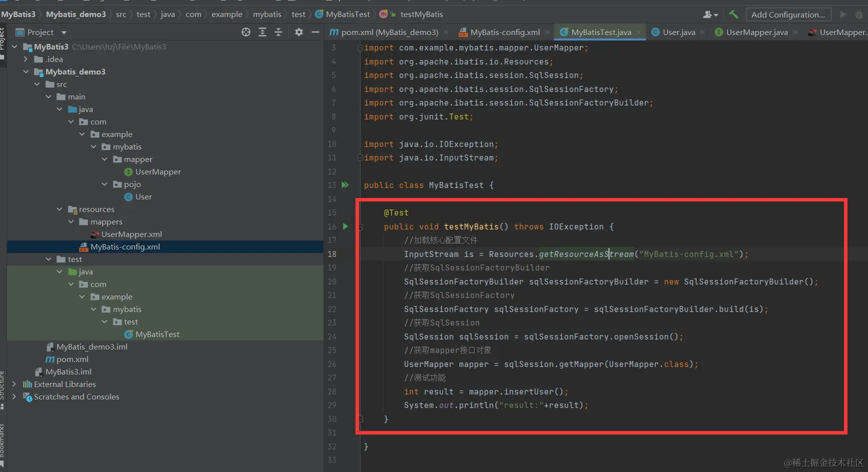The image size is (868, 472).
Task: Open MyBatis3.iml file
Action: [x=63, y=371]
